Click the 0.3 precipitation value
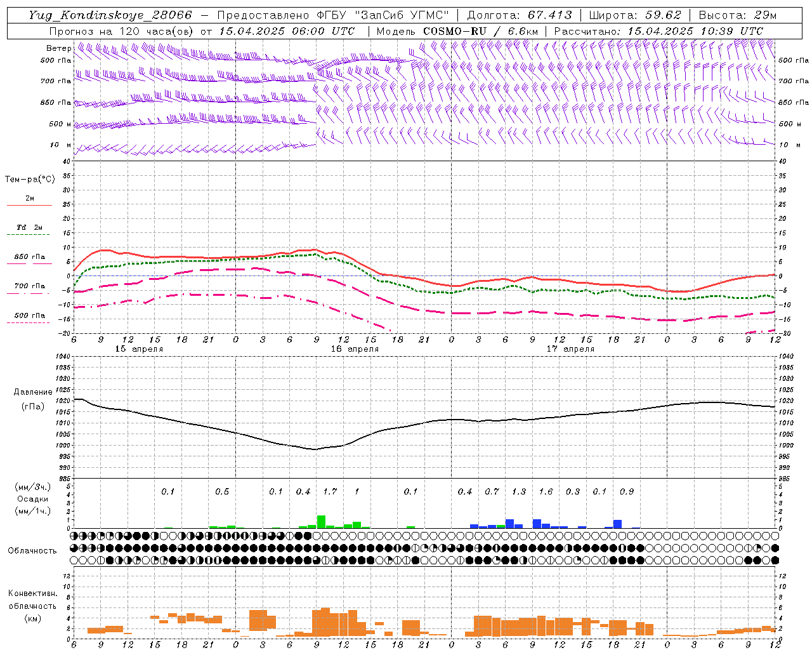The image size is (812, 650). pos(572,491)
